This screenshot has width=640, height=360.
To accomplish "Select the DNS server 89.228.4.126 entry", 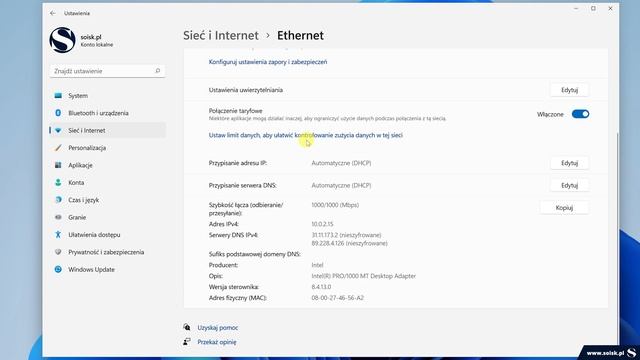I will click(x=349, y=243).
